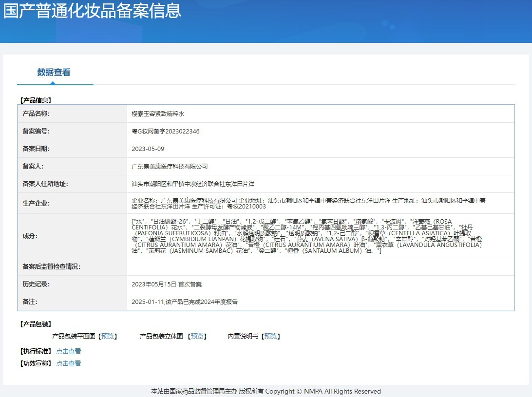532x397 pixels.
Task: Select the 备案人住所地址 address value
Action: [193, 184]
